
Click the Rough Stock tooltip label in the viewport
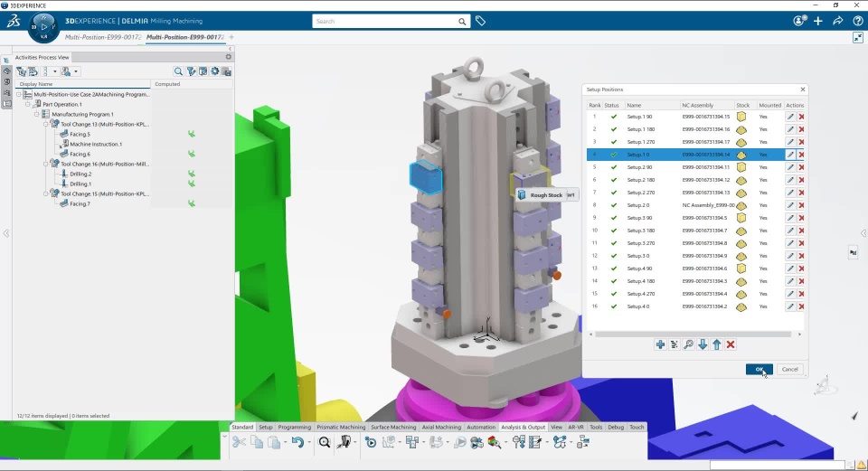tap(546, 195)
